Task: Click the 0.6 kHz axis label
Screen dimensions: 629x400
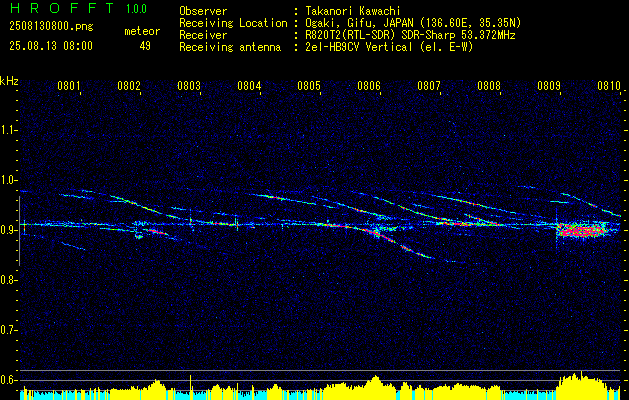Action: coord(8,380)
